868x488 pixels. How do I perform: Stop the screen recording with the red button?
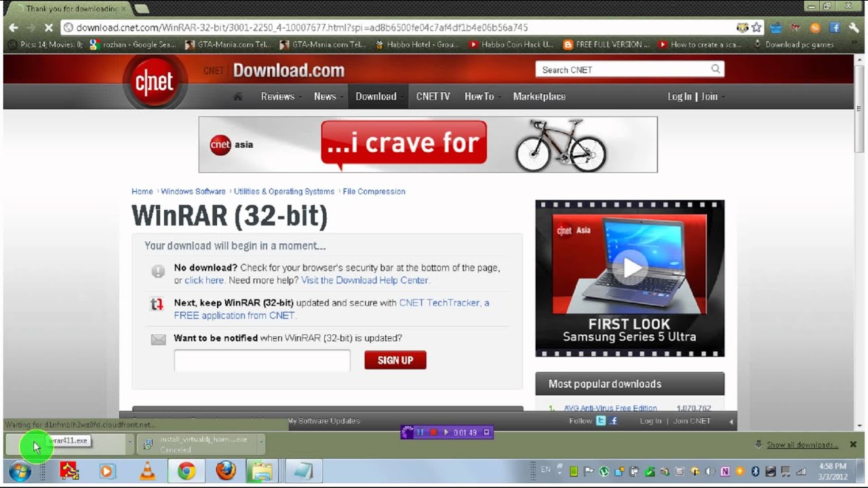(x=433, y=432)
